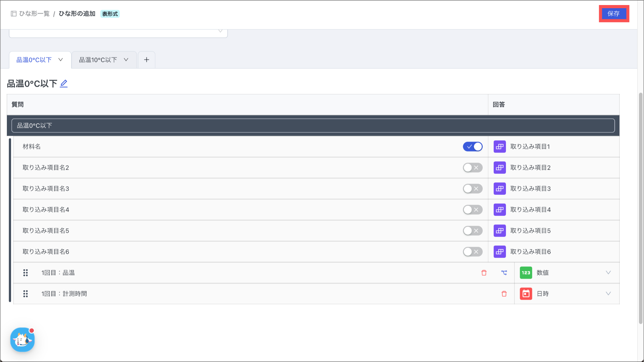Click pencil edit icon beside 品温0°C以下 heading

tap(64, 84)
